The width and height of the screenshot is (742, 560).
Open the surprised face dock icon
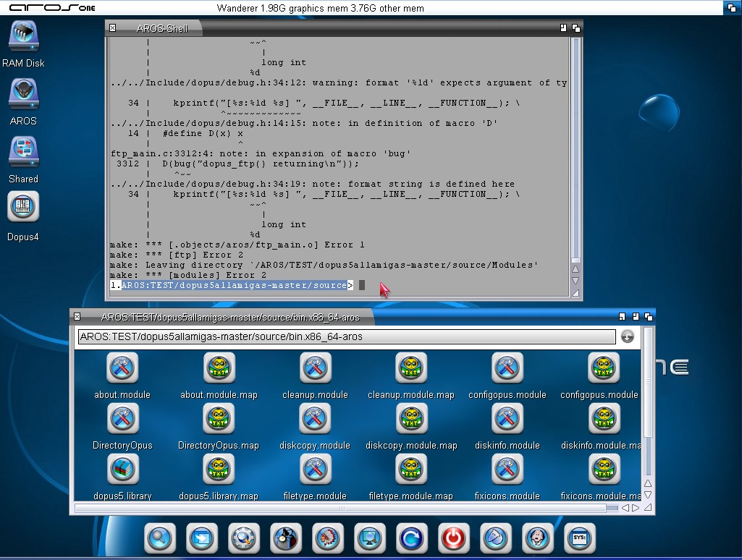pyautogui.click(x=538, y=538)
